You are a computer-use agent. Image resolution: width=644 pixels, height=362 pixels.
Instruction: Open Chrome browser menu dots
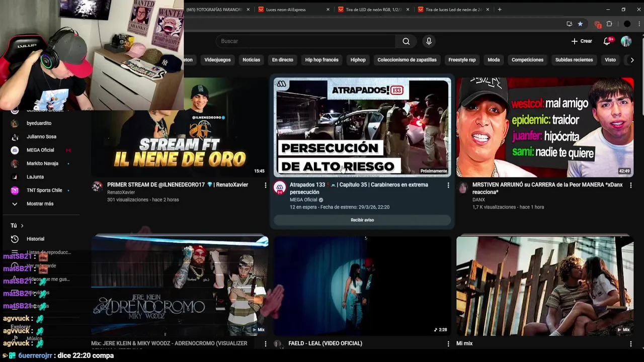[638, 24]
